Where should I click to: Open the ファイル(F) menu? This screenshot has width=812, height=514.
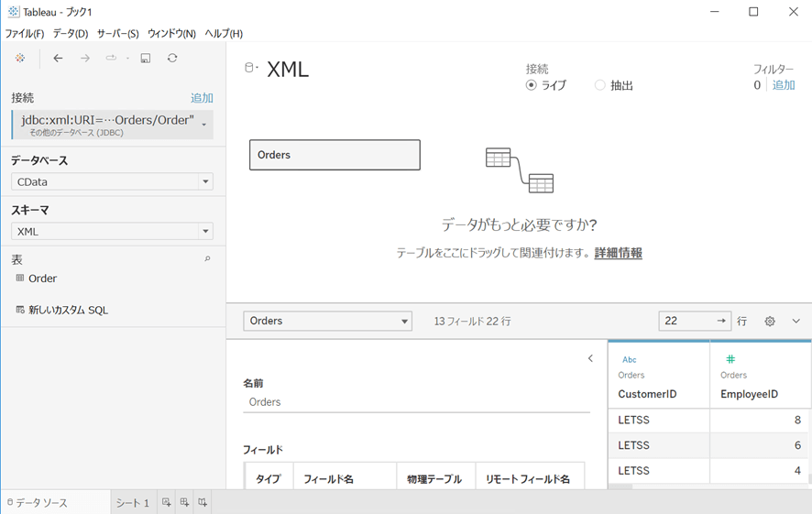tap(25, 34)
